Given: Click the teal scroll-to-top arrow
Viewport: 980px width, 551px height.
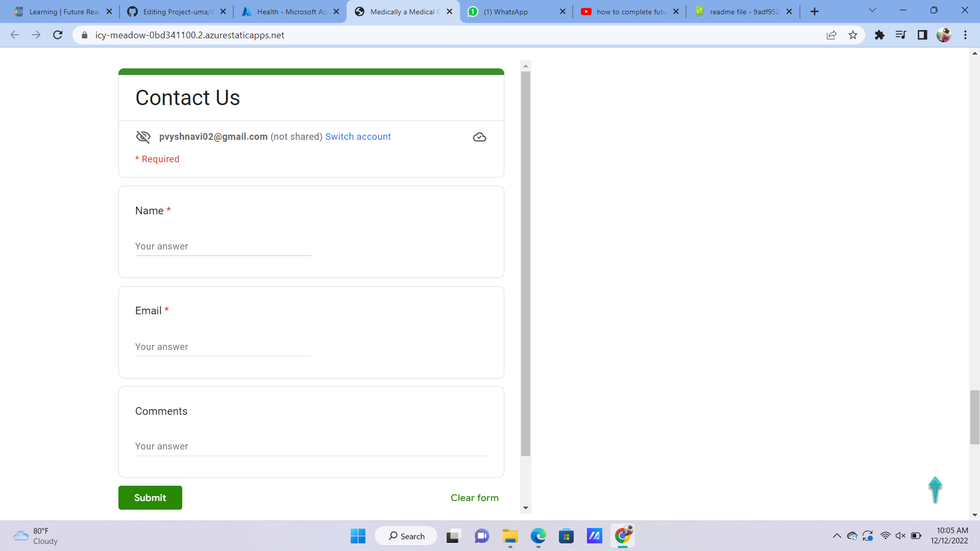Looking at the screenshot, I should [x=935, y=490].
